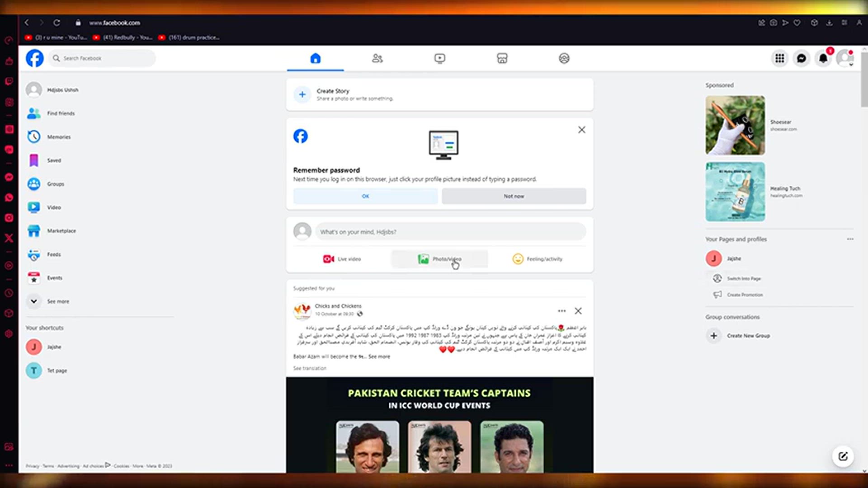
Task: Click the Saved bookmark icon in sidebar
Action: pos(34,160)
